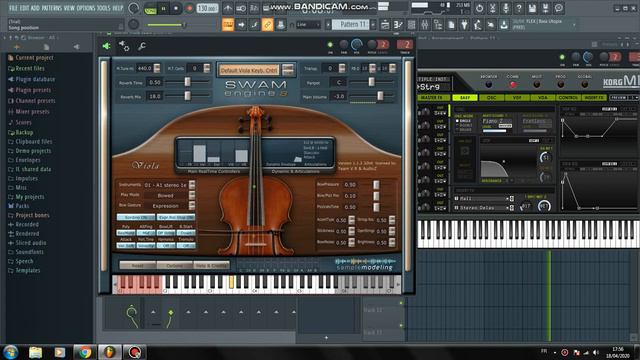The height and width of the screenshot is (360, 640).
Task: Toggle the orange link icon
Action: 267,24
